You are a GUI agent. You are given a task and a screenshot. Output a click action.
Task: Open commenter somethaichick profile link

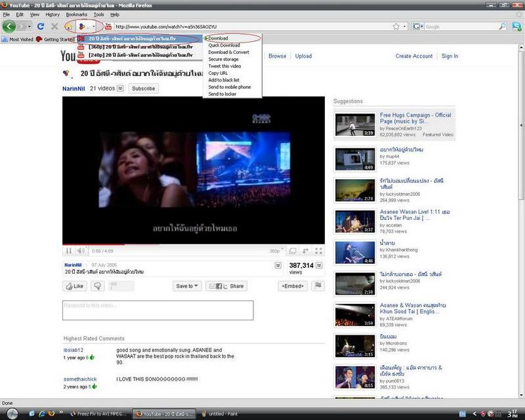[80, 379]
